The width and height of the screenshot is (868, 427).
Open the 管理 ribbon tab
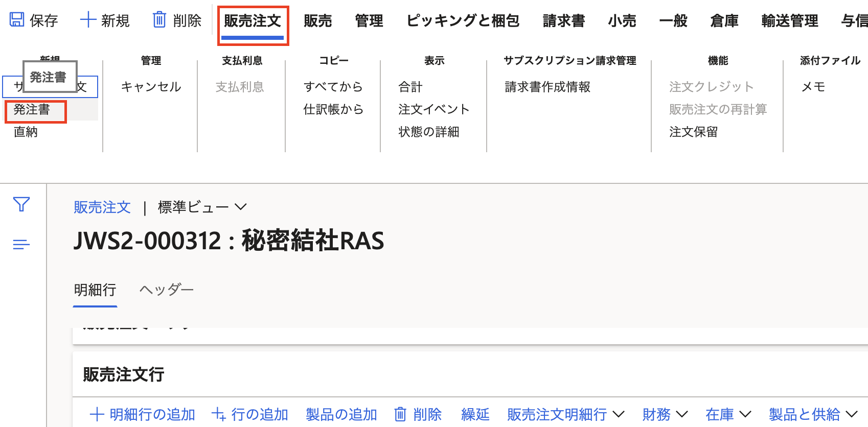(369, 21)
